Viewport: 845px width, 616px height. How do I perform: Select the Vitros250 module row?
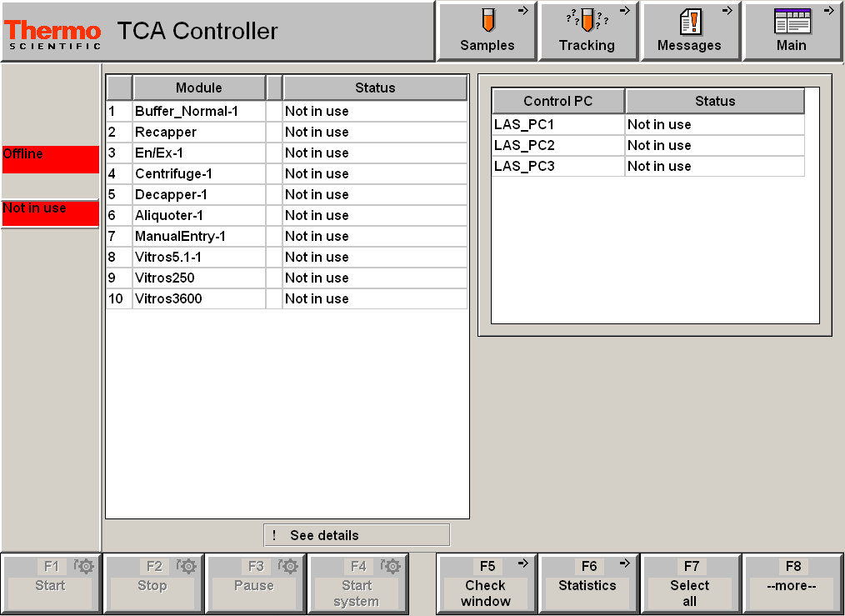pyautogui.click(x=287, y=278)
